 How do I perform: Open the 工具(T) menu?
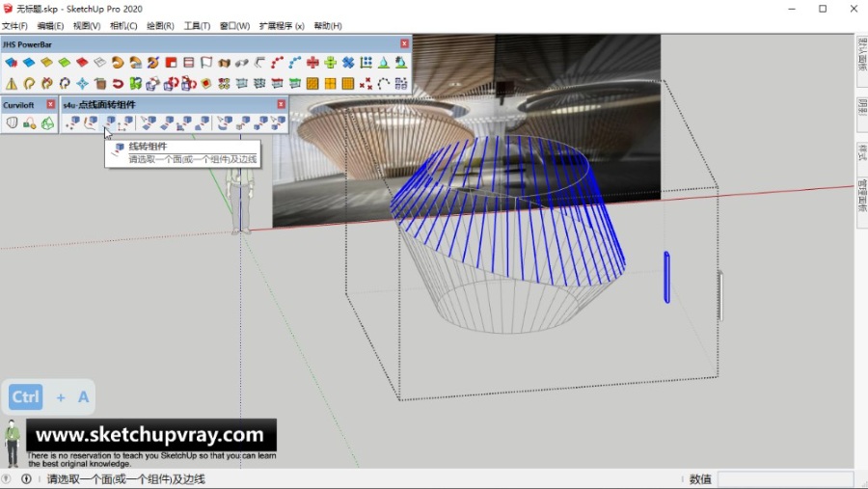(197, 26)
